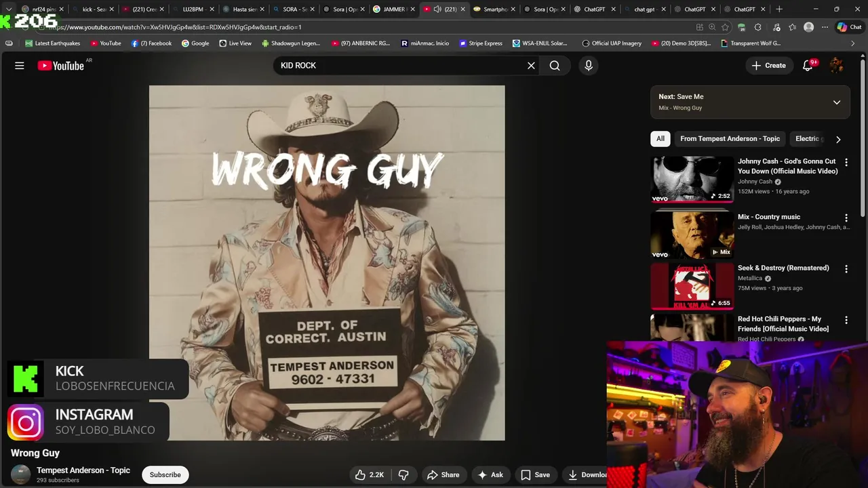
Task: Select the Electric chip
Action: click(808, 139)
